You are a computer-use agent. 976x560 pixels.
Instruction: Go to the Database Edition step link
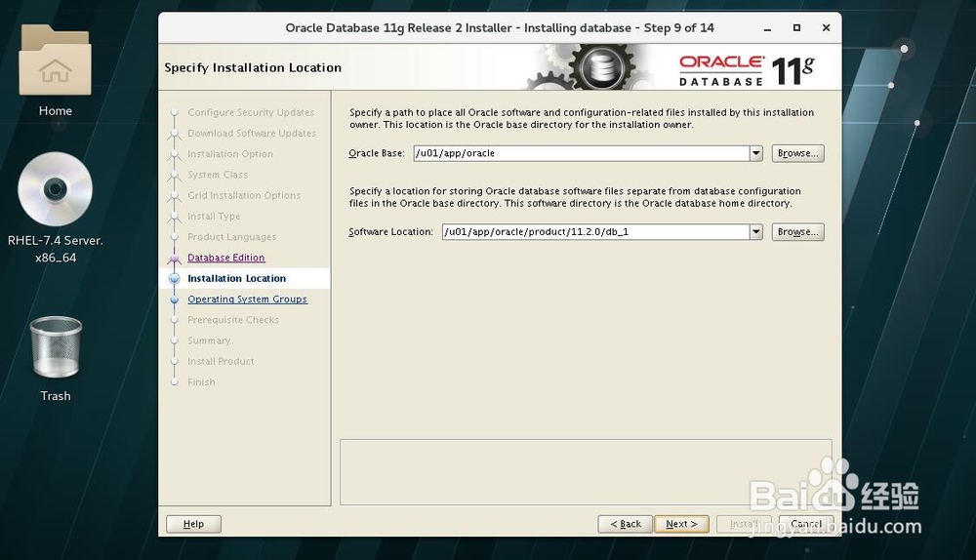(x=226, y=258)
